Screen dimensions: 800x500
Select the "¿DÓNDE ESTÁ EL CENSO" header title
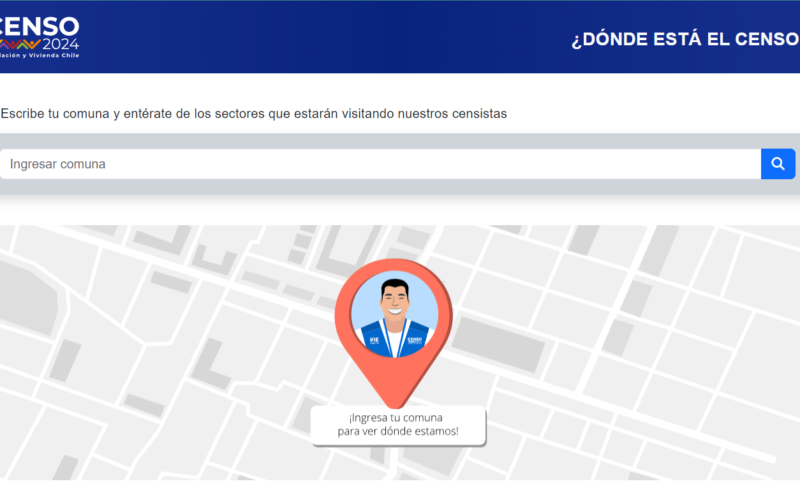(x=684, y=41)
